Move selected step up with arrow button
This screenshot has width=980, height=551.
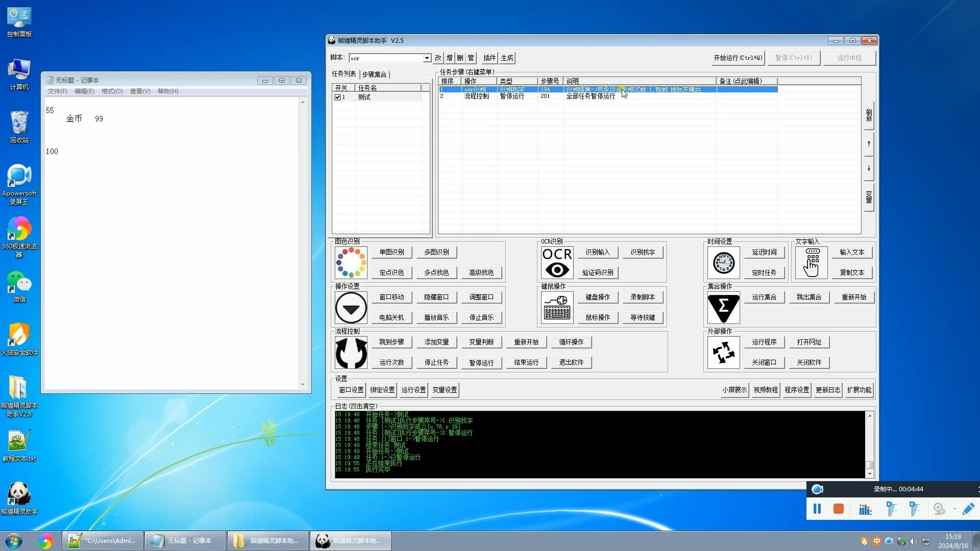869,144
